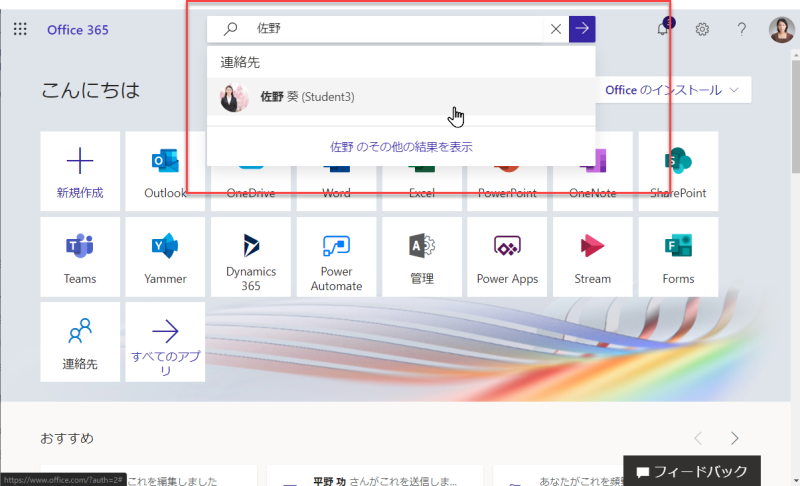Open the notifications bell
The image size is (800, 486).
[663, 29]
